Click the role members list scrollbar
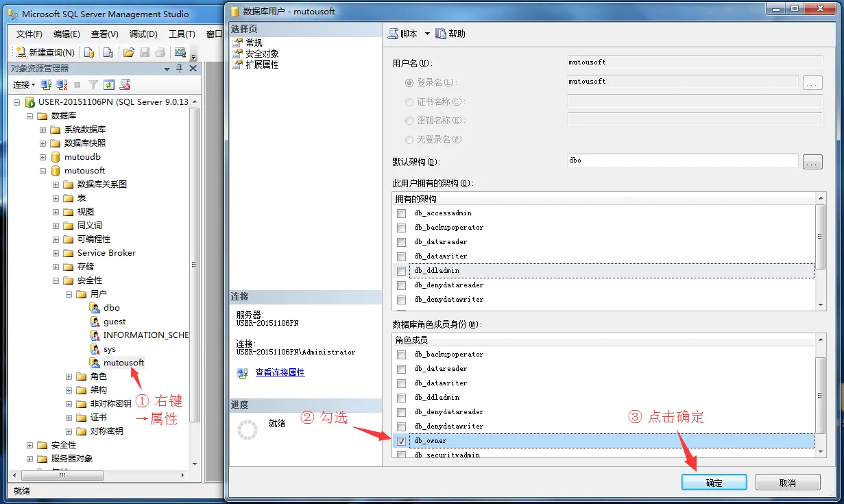Image resolution: width=844 pixels, height=504 pixels. tap(821, 396)
